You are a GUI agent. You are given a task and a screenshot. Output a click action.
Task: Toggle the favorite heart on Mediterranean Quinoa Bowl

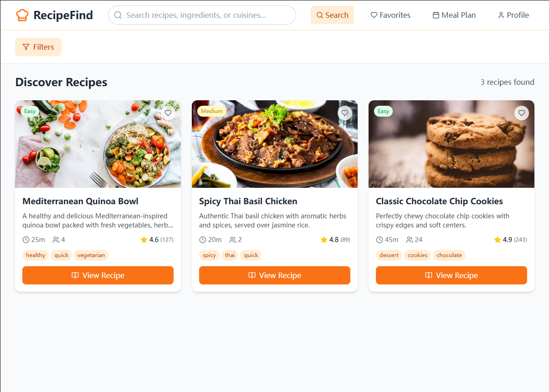pos(168,113)
